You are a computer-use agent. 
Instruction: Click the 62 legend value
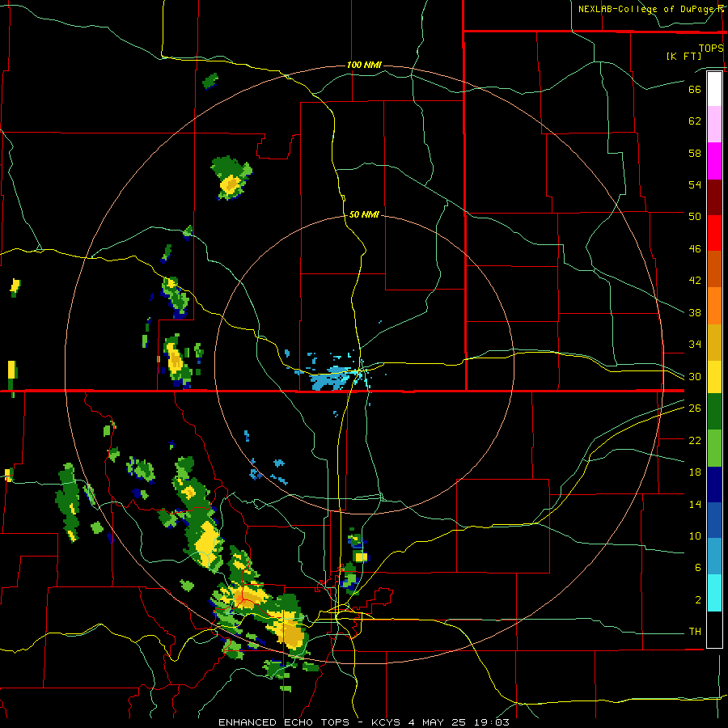tap(695, 121)
